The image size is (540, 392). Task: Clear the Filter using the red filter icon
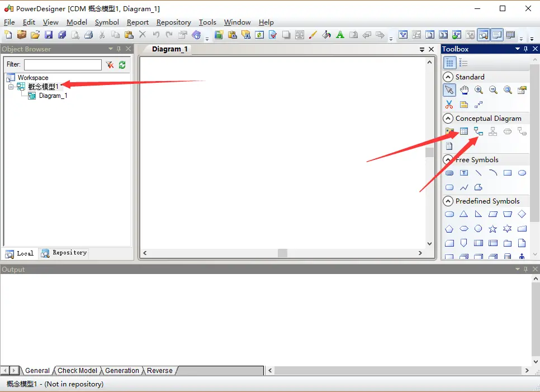(x=110, y=64)
